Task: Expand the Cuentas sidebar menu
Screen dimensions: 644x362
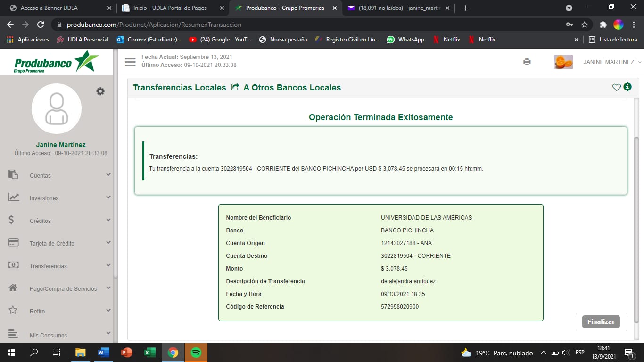Action: [x=59, y=175]
